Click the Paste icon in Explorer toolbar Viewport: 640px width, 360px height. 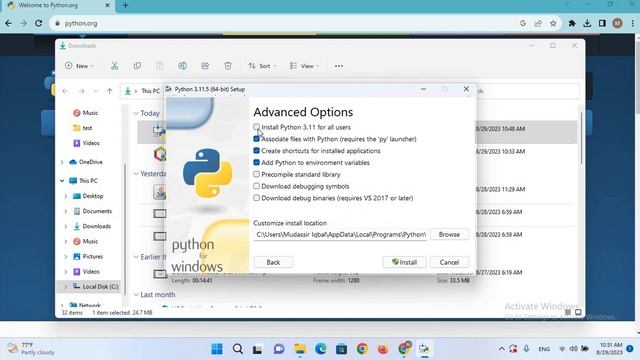[x=160, y=66]
